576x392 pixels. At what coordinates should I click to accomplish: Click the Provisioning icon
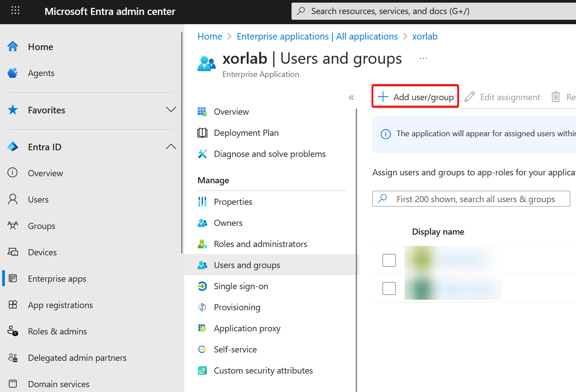click(x=202, y=307)
